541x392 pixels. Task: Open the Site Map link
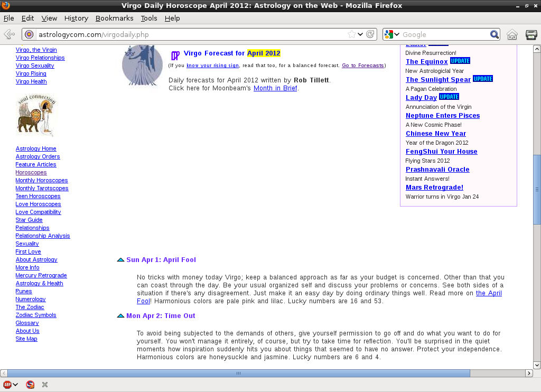coord(26,339)
